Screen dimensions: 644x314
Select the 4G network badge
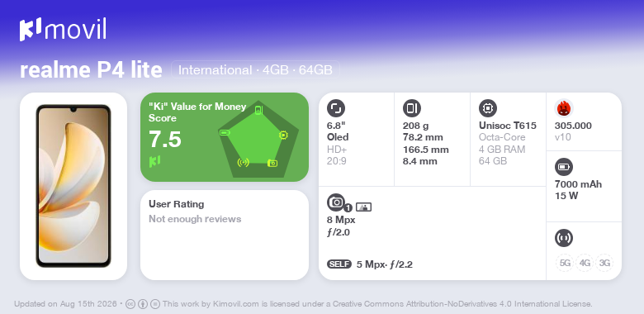585,263
